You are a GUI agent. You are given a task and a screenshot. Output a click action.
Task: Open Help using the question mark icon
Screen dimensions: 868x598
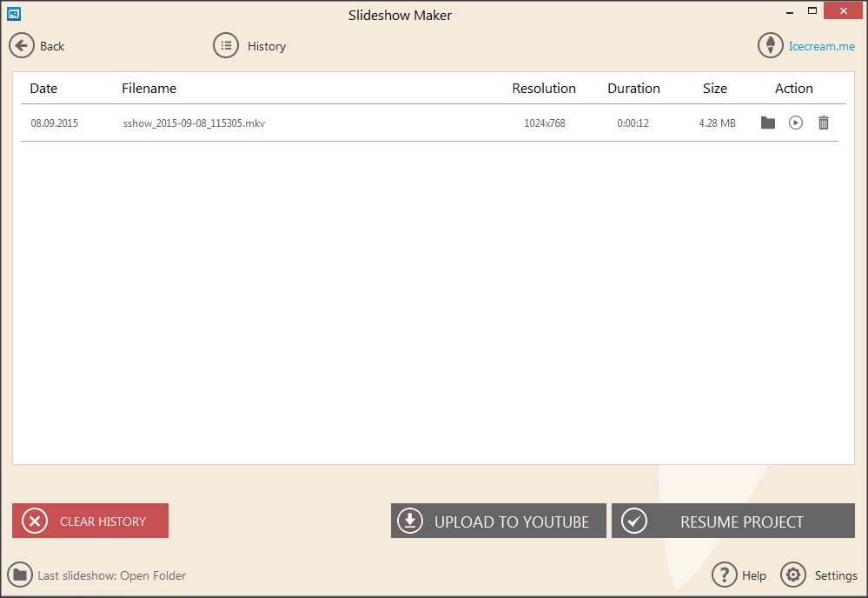click(x=725, y=575)
